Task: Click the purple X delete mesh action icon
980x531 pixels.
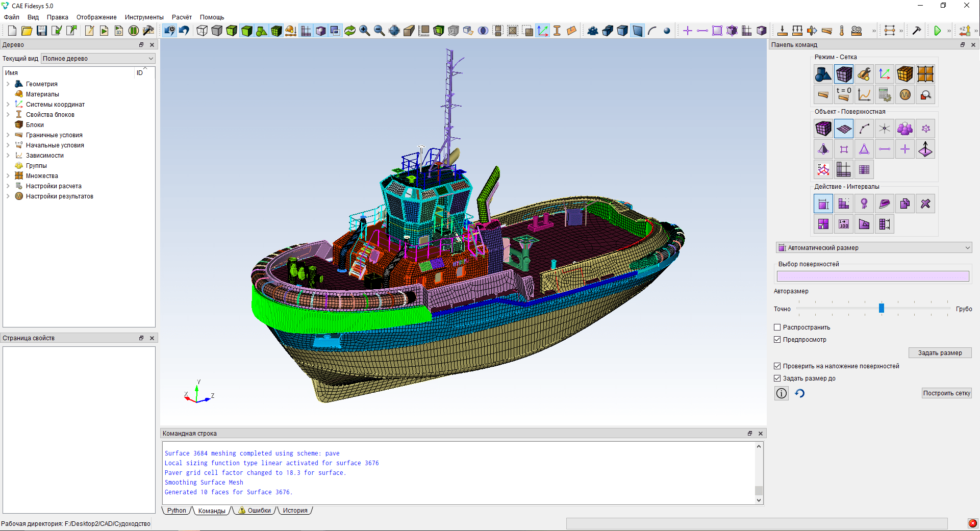Action: point(925,204)
